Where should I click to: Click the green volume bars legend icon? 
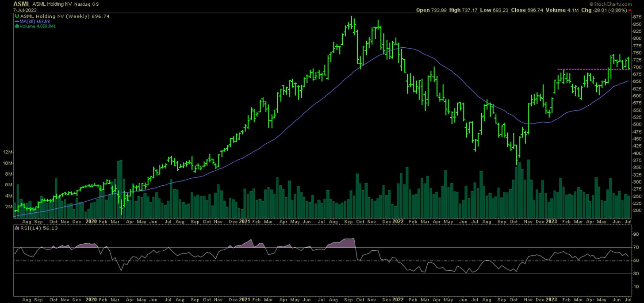[16, 26]
